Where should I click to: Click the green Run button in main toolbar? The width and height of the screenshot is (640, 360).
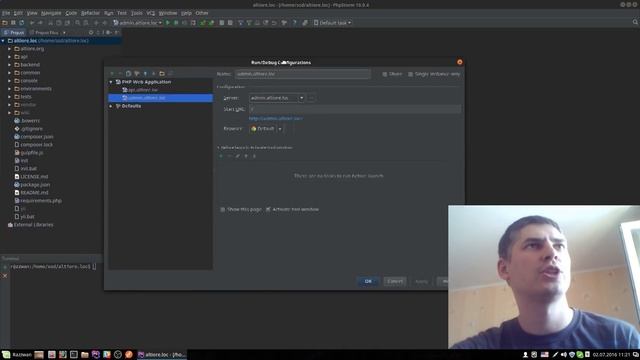pos(167,23)
